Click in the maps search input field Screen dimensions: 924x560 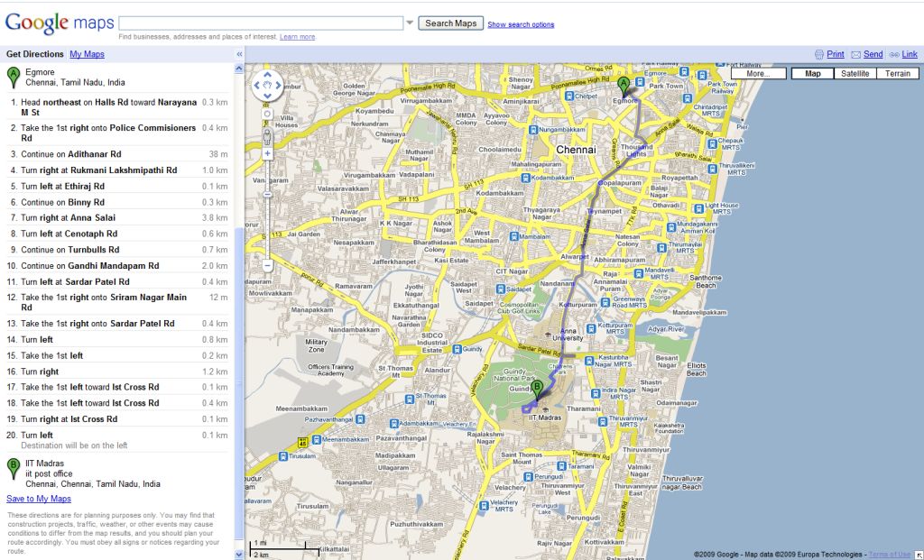261,23
